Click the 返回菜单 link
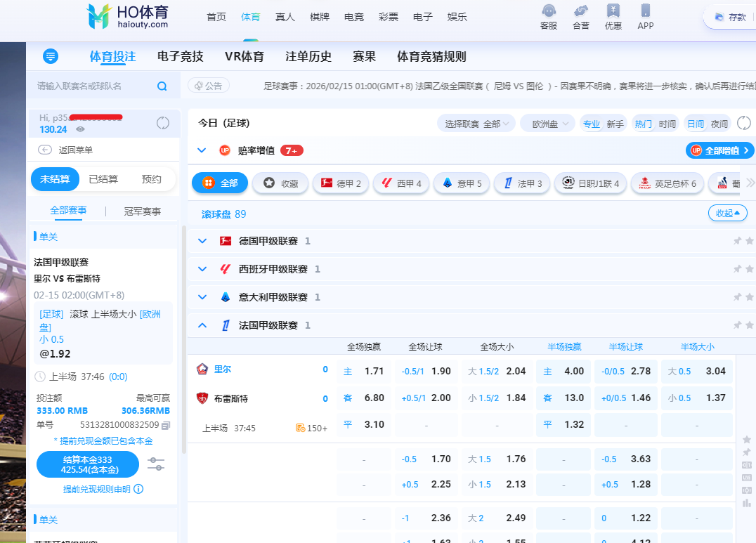The image size is (756, 543). click(x=75, y=150)
